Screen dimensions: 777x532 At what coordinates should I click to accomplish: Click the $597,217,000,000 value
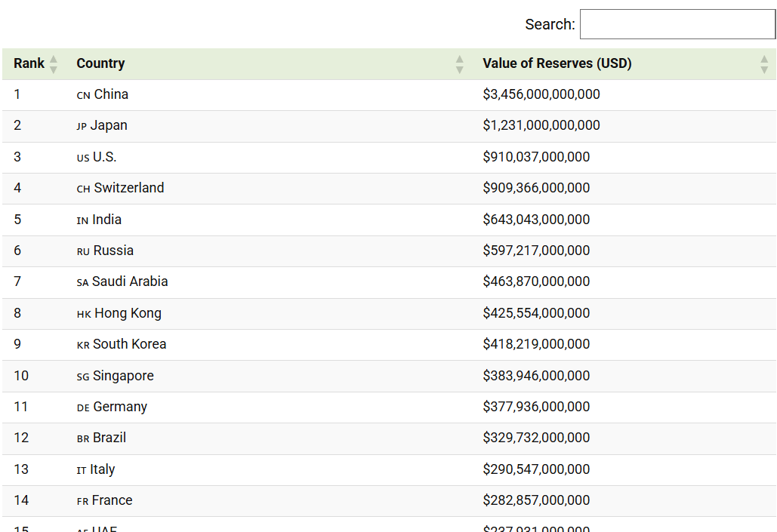click(536, 250)
